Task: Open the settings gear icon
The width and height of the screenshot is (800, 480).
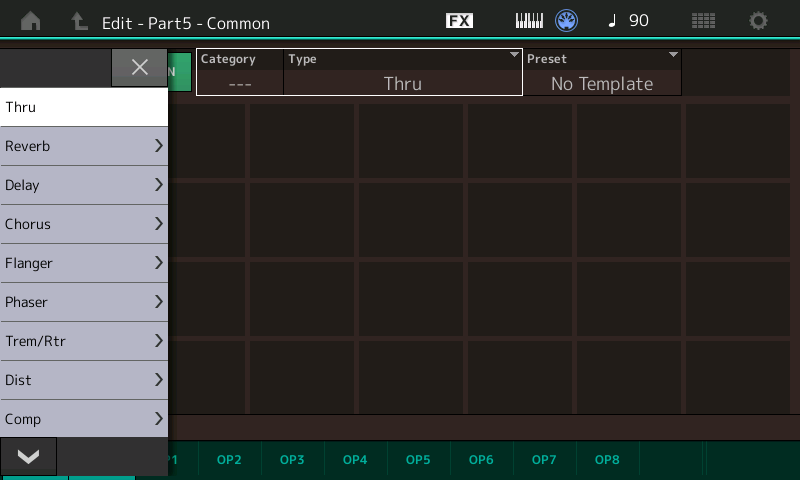Action: pos(759,21)
